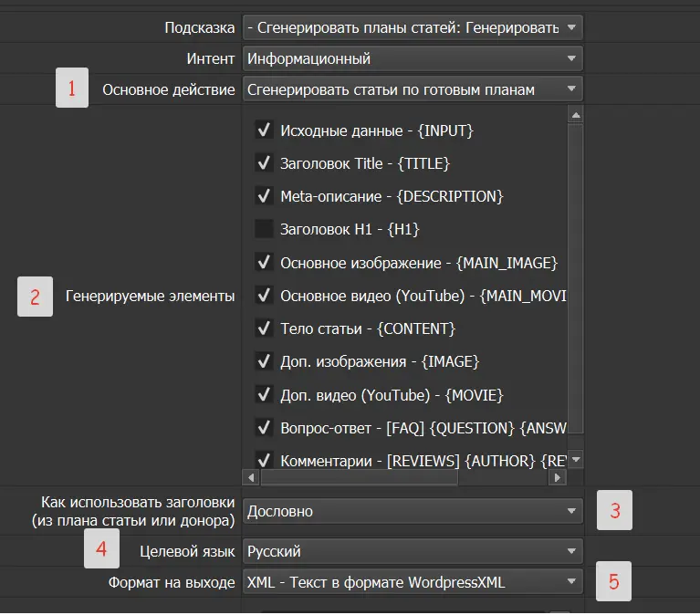This screenshot has height=615, width=700.
Task: Expand the Интент dropdown
Action: [412, 58]
